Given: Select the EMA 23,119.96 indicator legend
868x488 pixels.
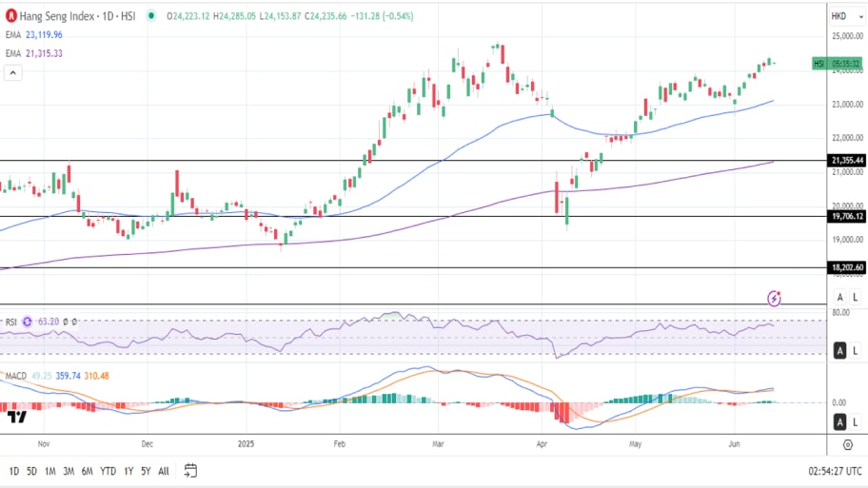Looking at the screenshot, I should click(33, 34).
